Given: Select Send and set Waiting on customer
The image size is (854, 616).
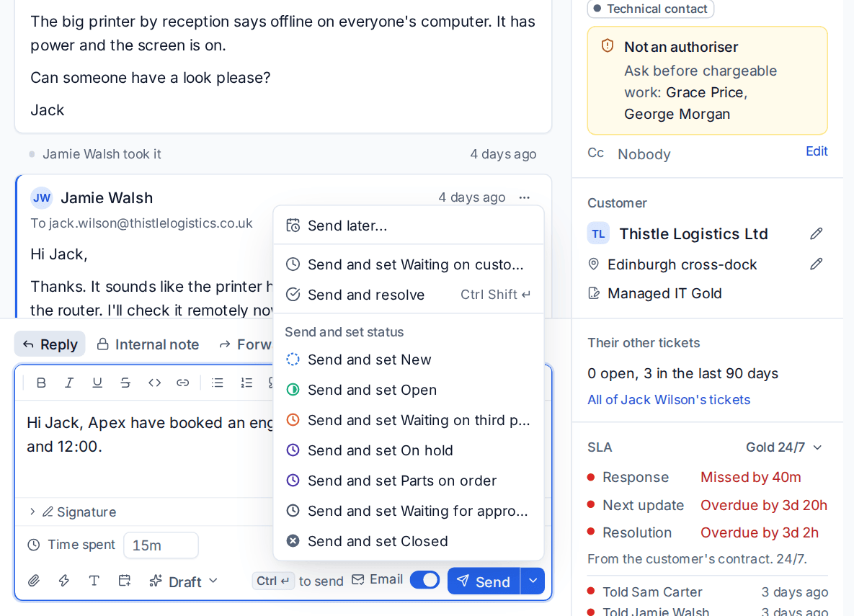Looking at the screenshot, I should pos(409,264).
